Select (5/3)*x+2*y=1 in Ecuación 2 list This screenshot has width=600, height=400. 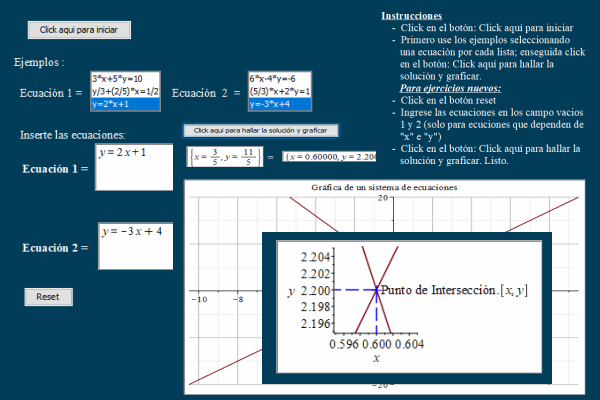click(280, 91)
